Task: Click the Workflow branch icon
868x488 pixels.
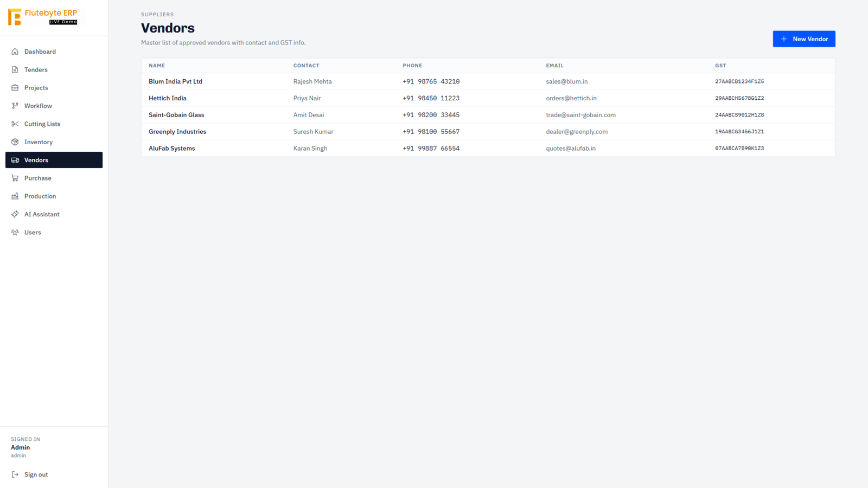Action: click(15, 106)
